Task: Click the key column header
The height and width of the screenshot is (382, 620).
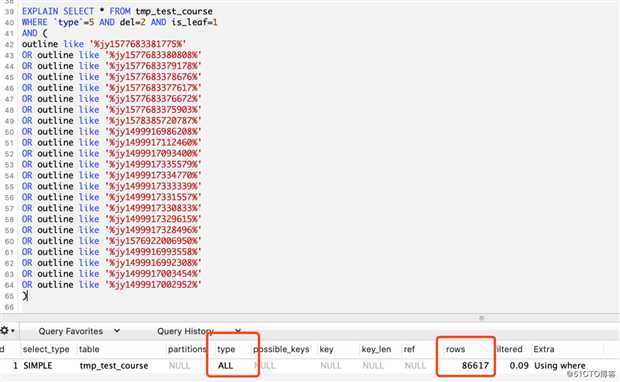Action: [326, 349]
